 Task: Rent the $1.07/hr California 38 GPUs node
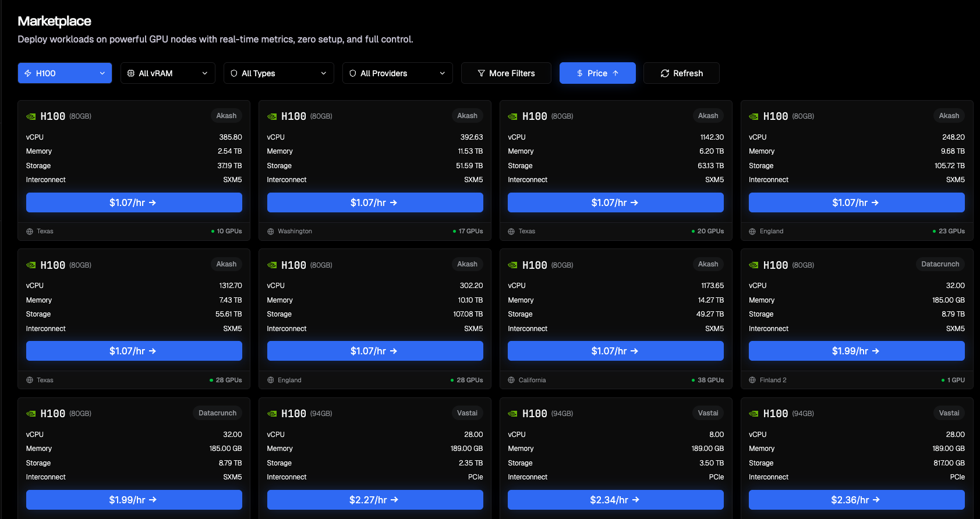click(x=615, y=351)
